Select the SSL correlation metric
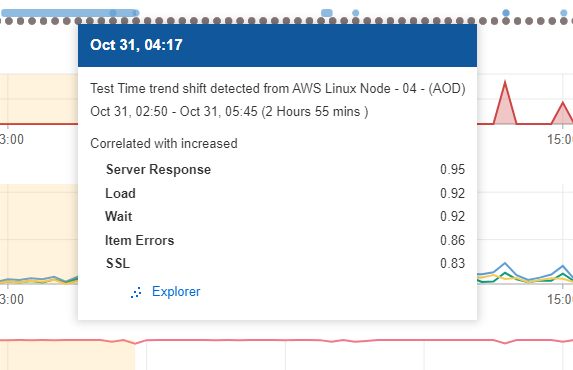Image resolution: width=573 pixels, height=370 pixels. coord(118,263)
